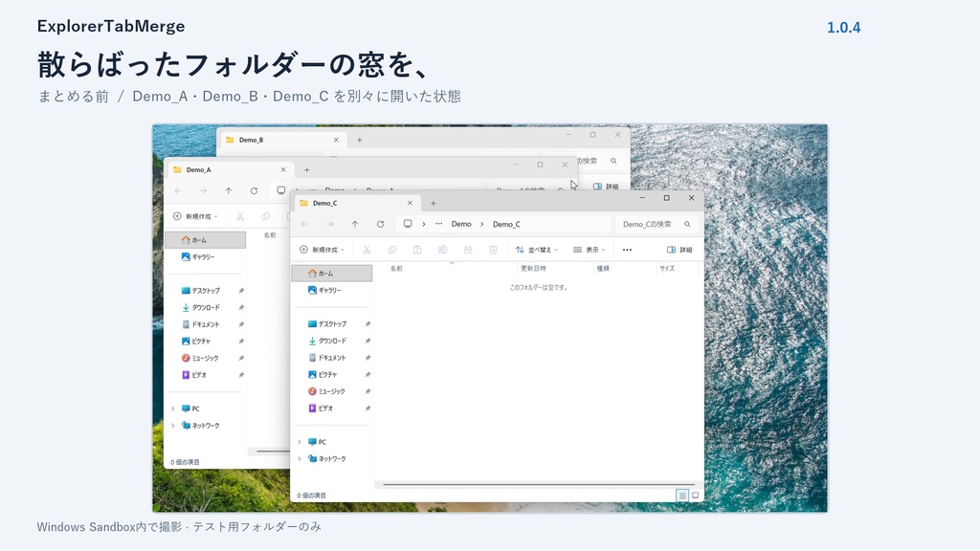Click the PC monitor icon in Demo_C address bar

pos(408,224)
